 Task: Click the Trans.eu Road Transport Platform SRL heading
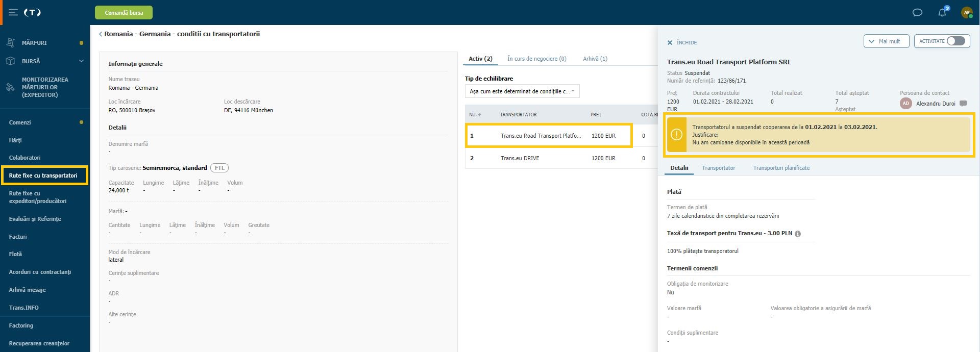(x=729, y=62)
